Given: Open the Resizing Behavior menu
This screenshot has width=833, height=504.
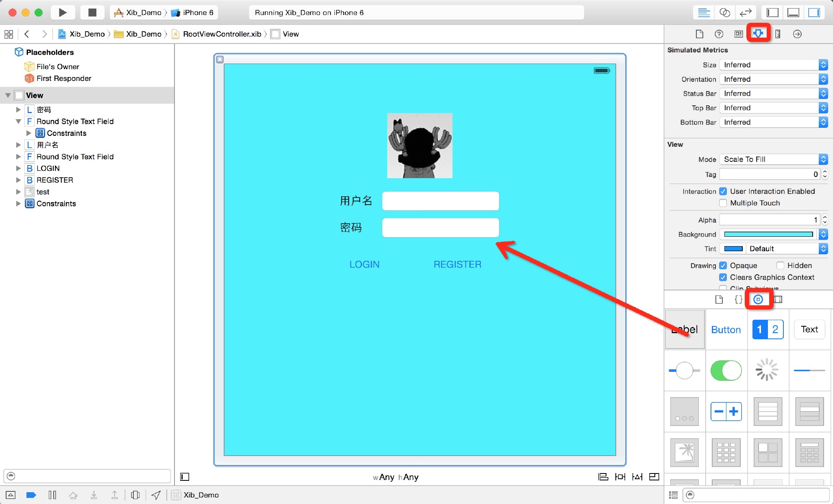Looking at the screenshot, I should coord(654,477).
